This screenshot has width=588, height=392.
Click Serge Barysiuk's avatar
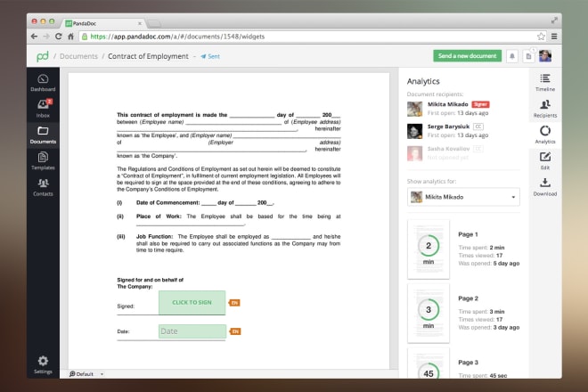(x=415, y=131)
